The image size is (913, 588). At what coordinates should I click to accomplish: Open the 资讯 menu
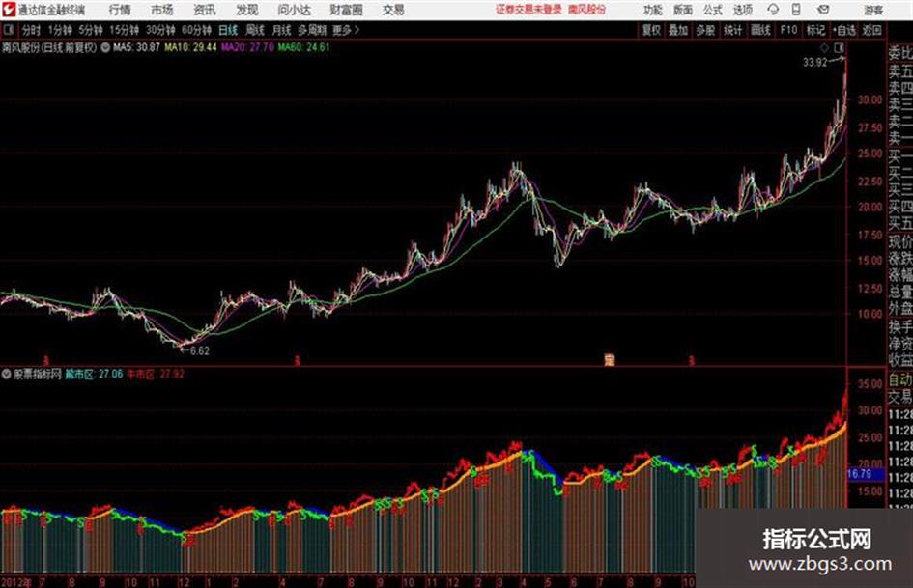205,10
